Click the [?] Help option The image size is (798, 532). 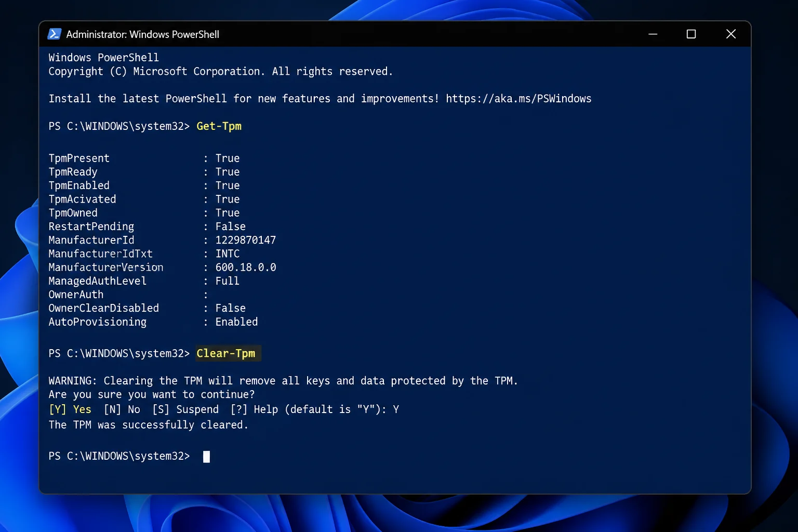255,409
